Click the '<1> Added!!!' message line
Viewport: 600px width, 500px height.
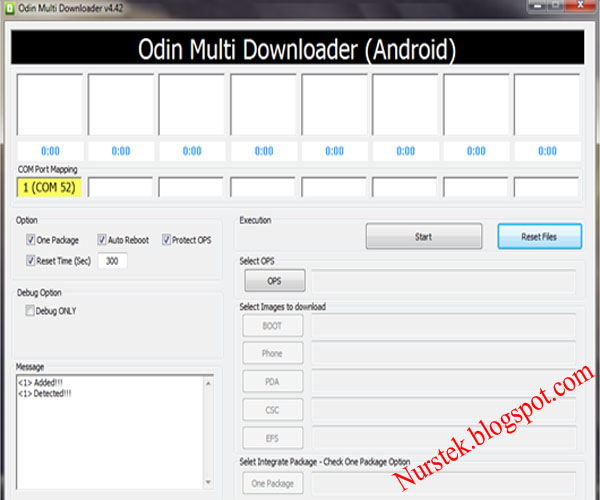click(41, 382)
